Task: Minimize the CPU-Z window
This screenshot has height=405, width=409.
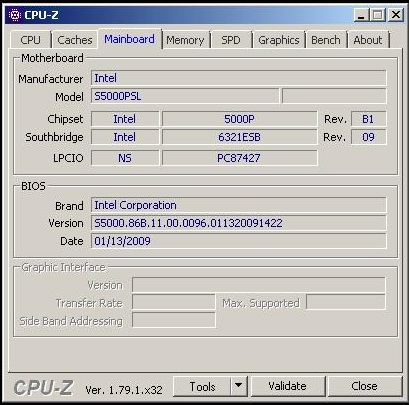Action: tap(361, 15)
